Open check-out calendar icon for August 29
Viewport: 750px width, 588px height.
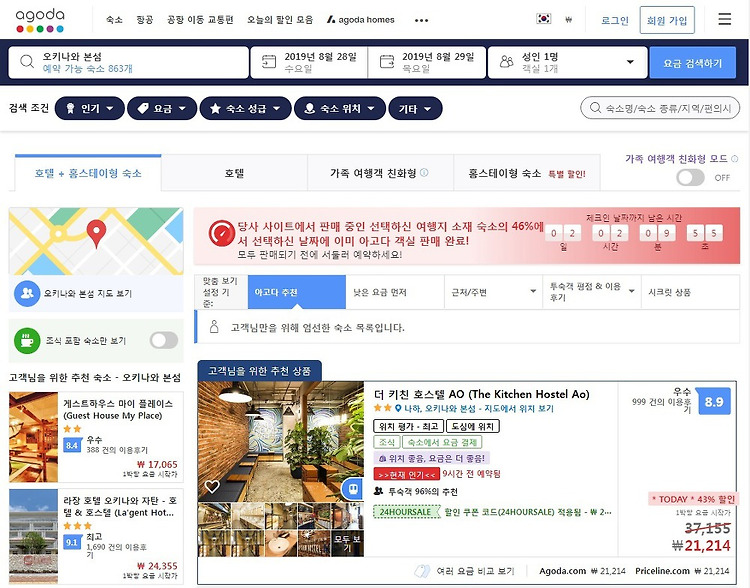pyautogui.click(x=386, y=61)
